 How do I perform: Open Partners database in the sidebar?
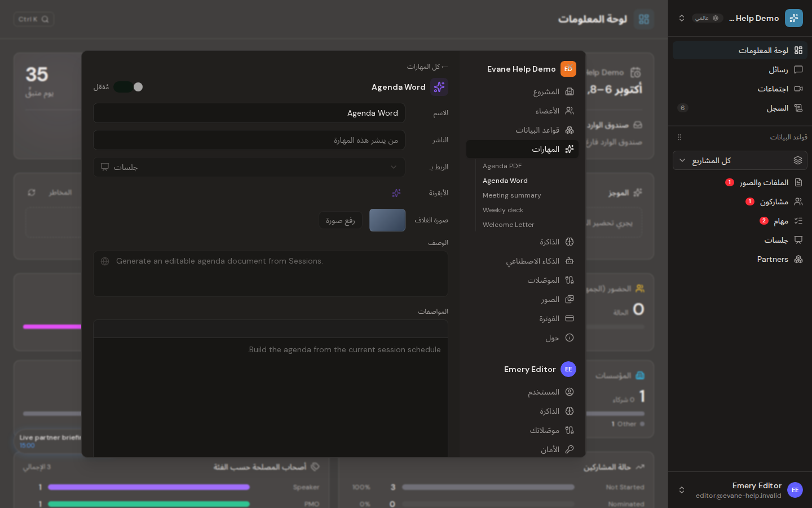[740, 259]
